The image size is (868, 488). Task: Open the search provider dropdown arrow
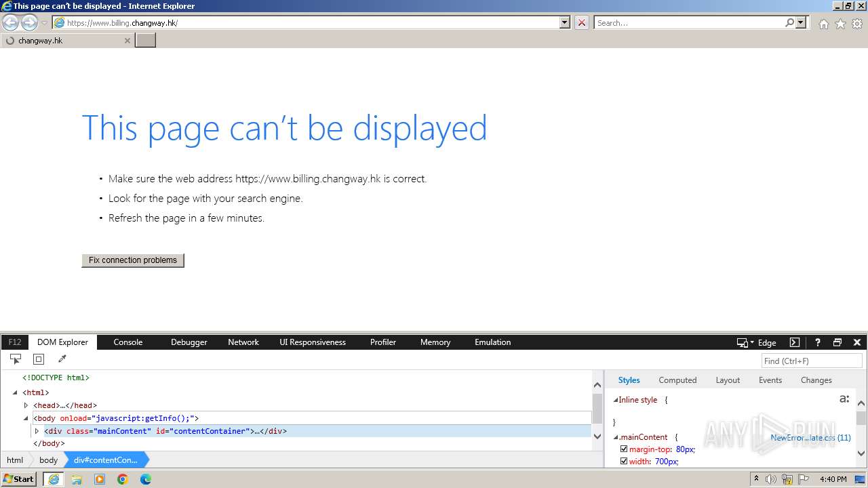pos(801,22)
